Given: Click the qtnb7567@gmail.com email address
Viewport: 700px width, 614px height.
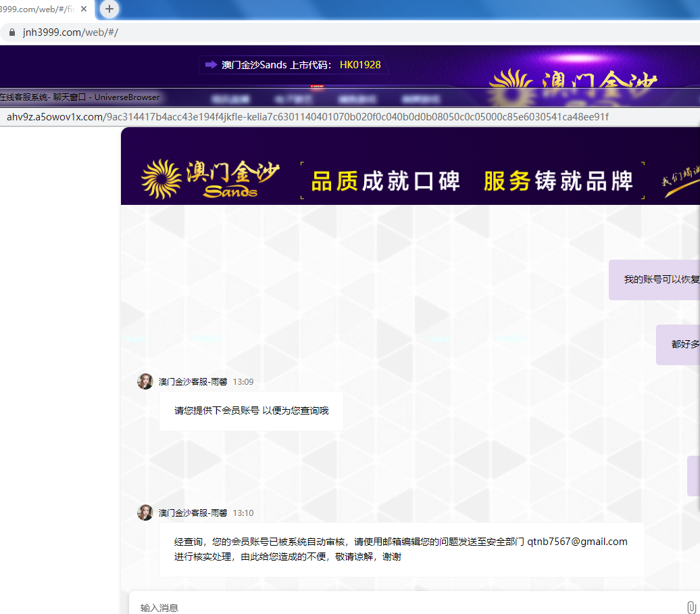Looking at the screenshot, I should (577, 542).
